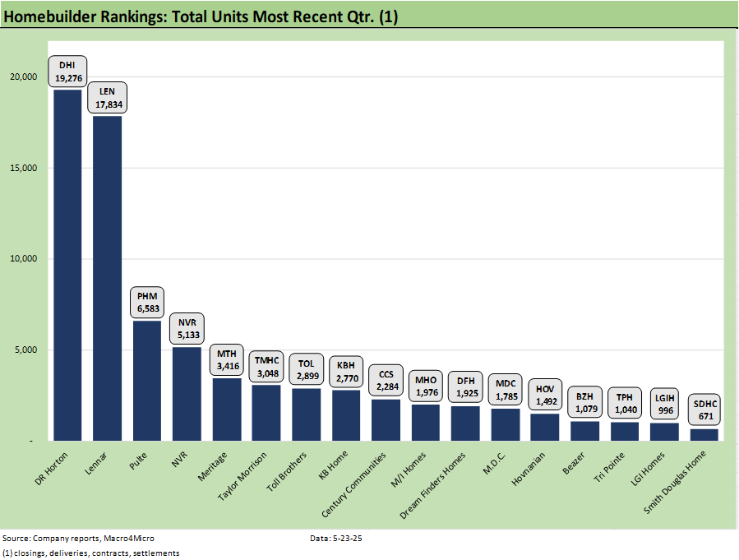Select the DR Horton bar

click(x=67, y=265)
